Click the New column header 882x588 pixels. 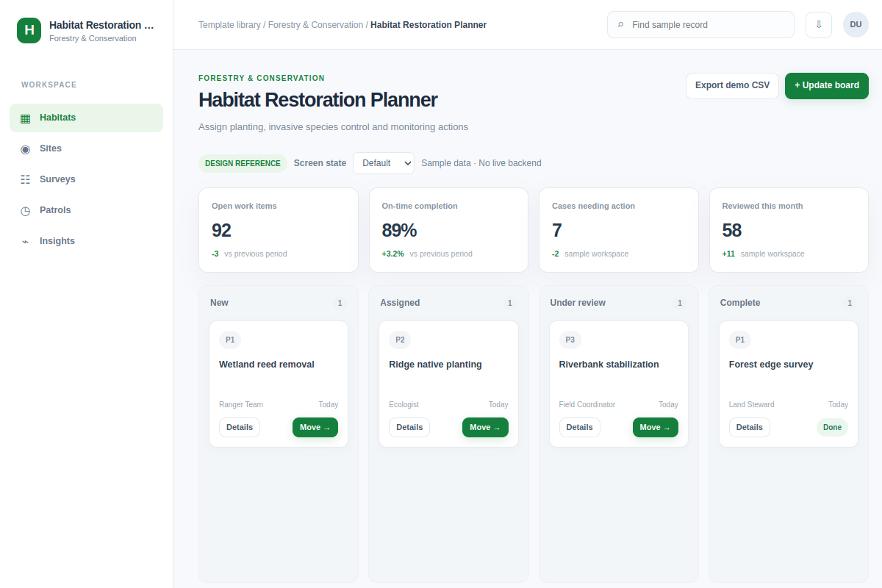pyautogui.click(x=219, y=303)
